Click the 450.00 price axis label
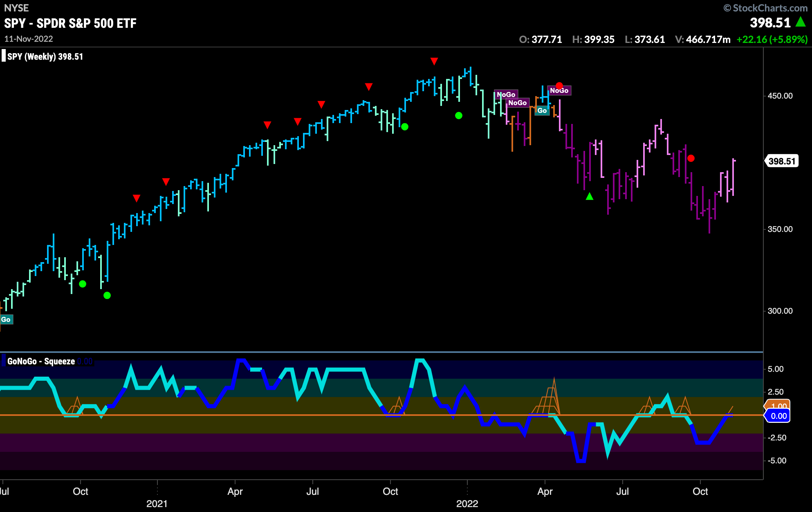 pos(780,96)
